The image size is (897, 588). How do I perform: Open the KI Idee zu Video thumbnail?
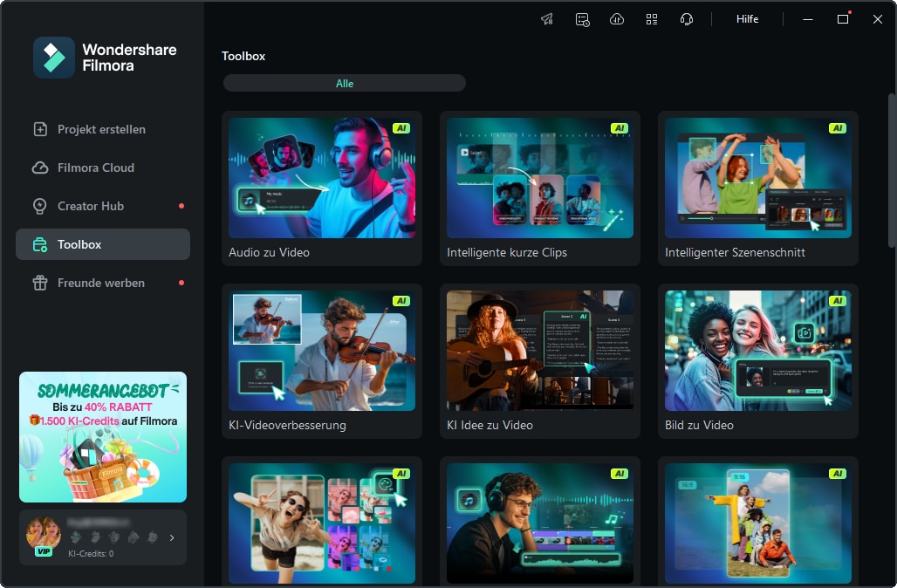tap(540, 351)
